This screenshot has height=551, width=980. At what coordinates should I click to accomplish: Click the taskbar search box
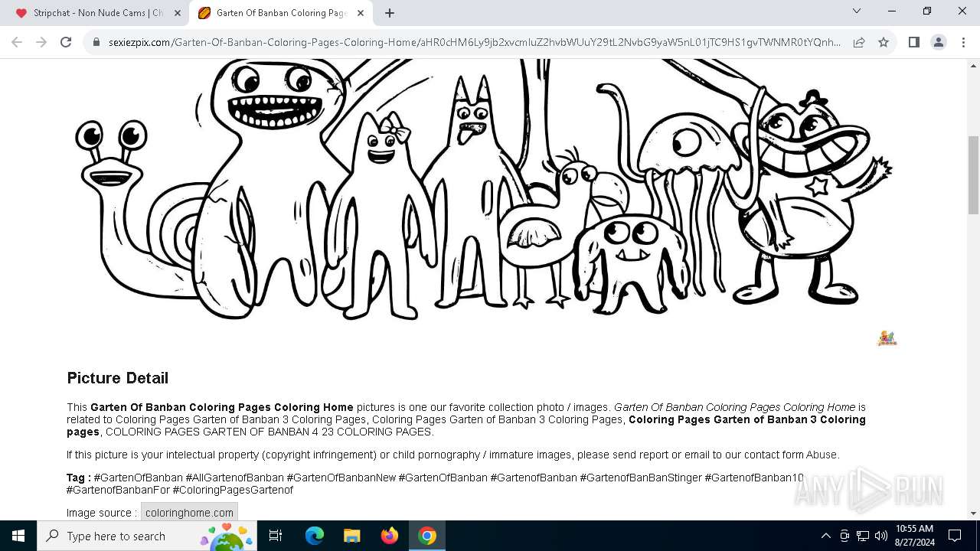point(146,536)
